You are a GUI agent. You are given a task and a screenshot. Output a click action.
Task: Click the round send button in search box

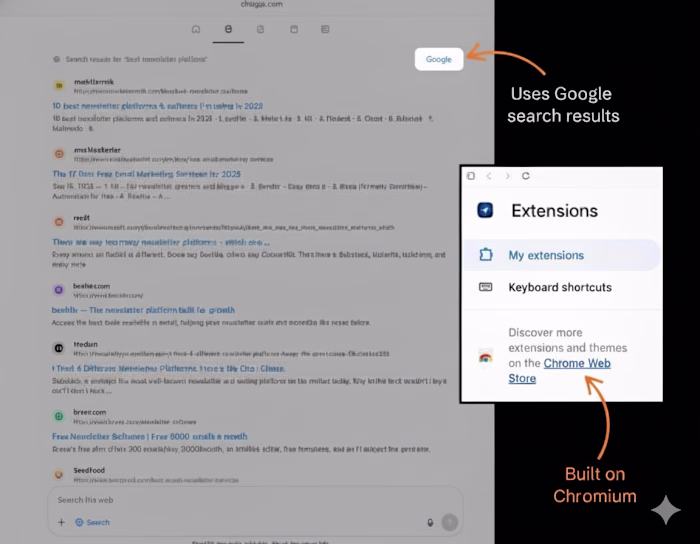click(x=450, y=522)
